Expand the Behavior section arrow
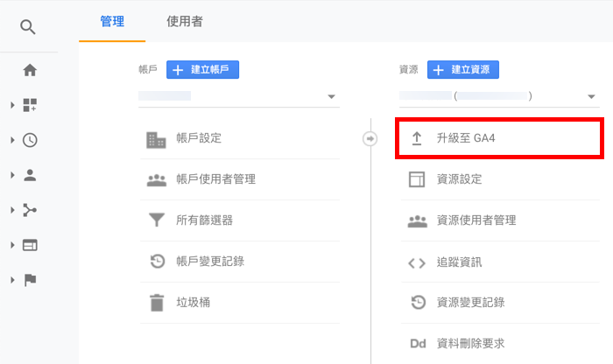This screenshot has width=613, height=364. [12, 245]
